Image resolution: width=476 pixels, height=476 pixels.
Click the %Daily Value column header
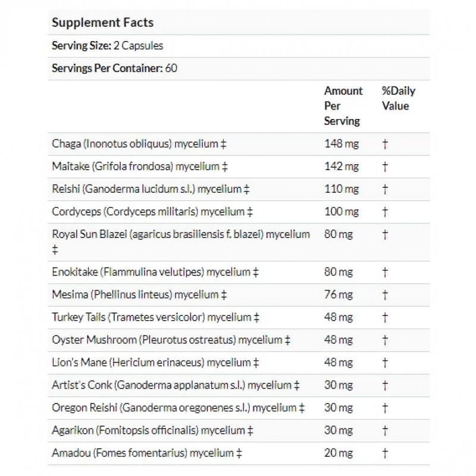coord(398,98)
